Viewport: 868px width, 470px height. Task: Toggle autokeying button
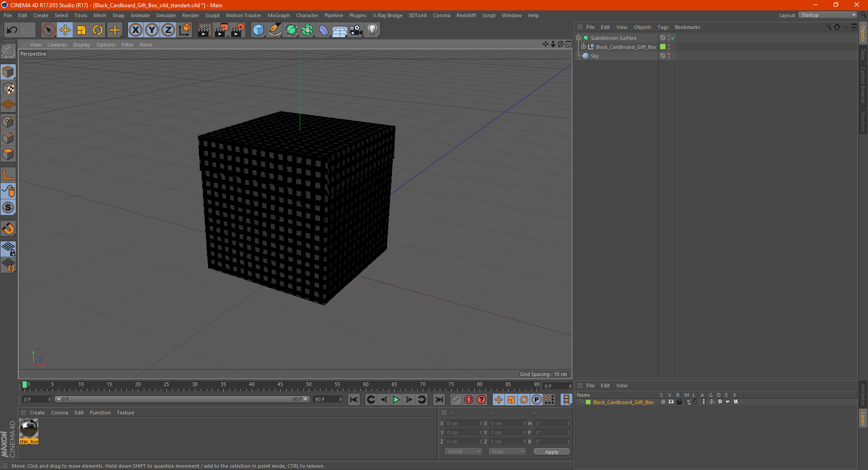coord(469,399)
